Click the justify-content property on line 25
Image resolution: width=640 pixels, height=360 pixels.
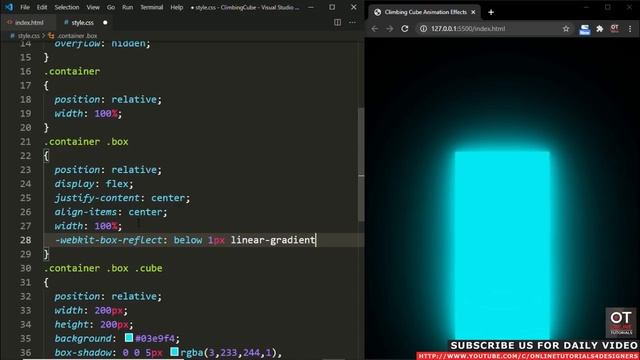coord(97,198)
